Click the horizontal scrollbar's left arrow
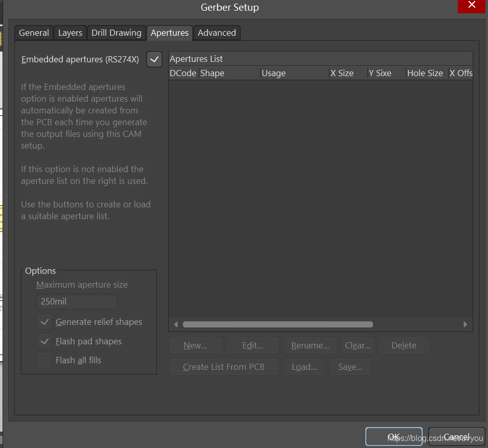Viewport: 488px width, 448px height. 176,324
